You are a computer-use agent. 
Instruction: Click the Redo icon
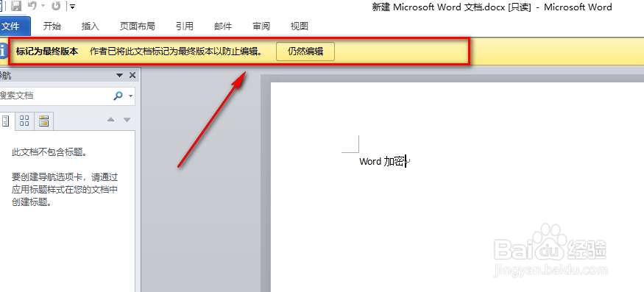56,6
